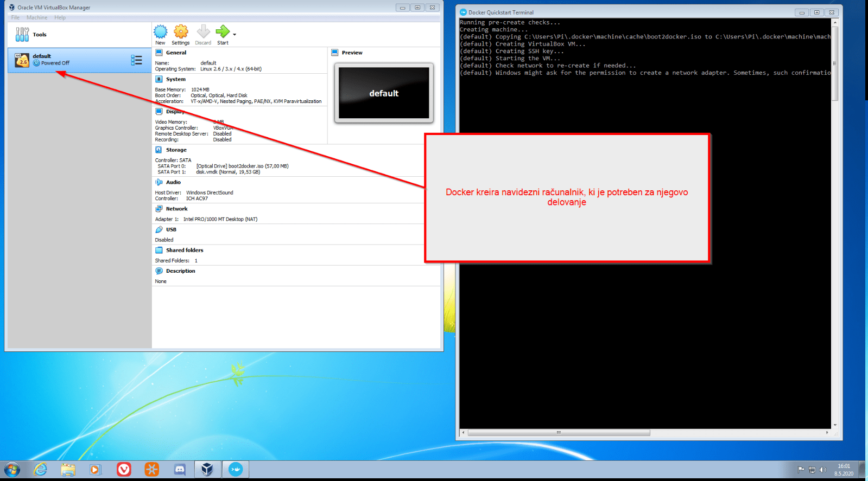Click the Preview monitor icon
This screenshot has height=481, width=868.
pyautogui.click(x=335, y=53)
